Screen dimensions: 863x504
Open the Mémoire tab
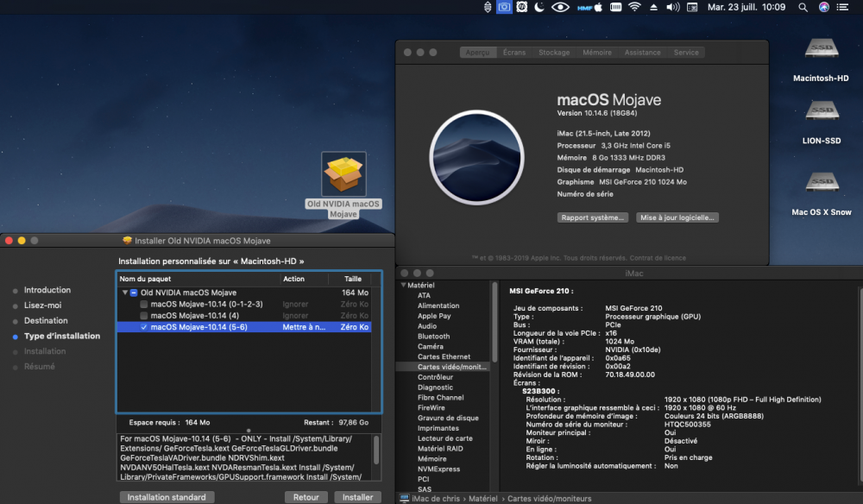click(596, 53)
